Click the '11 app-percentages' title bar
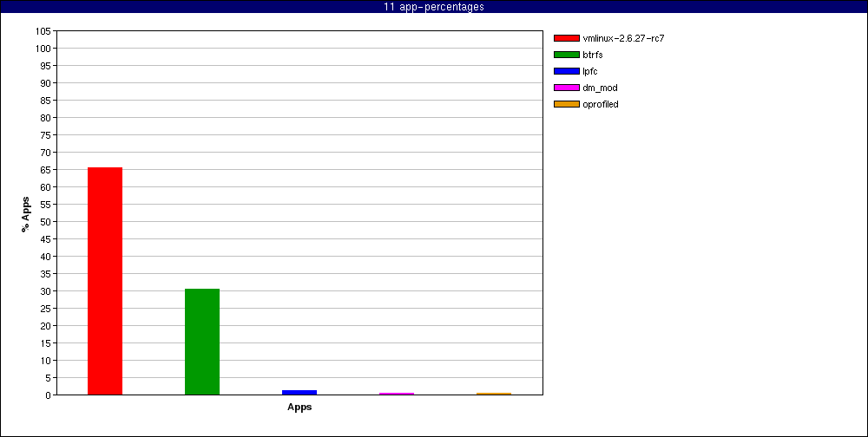 434,7
